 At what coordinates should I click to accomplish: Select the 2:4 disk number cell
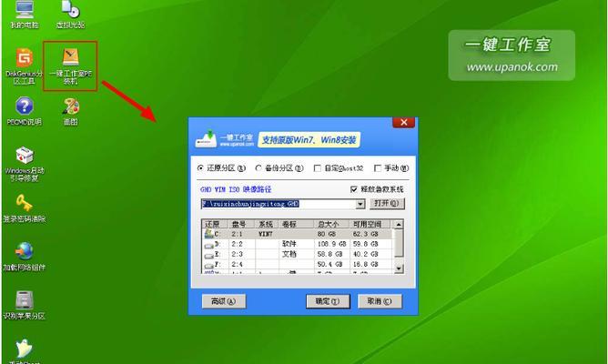[x=237, y=265]
